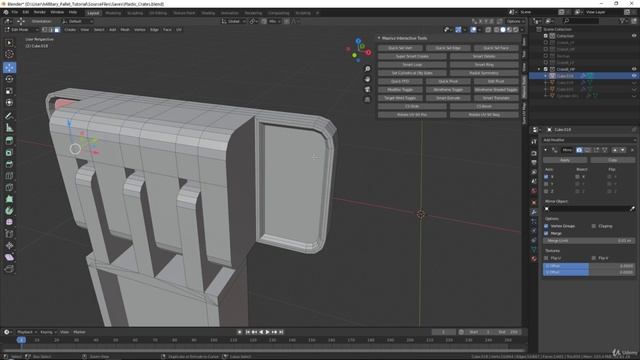640x360 pixels.
Task: Open the Edit Mode dropdown
Action: click(21, 30)
